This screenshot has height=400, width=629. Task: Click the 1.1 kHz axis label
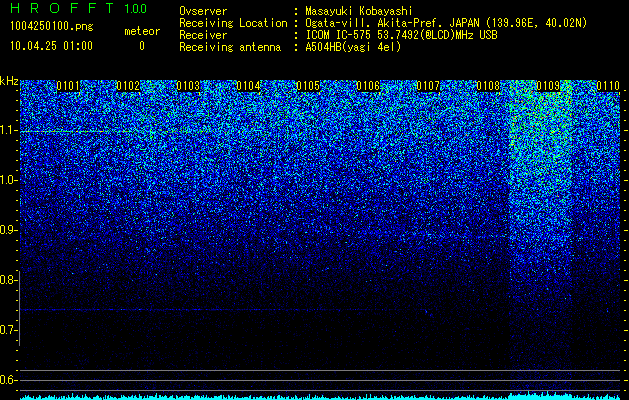pyautogui.click(x=9, y=130)
